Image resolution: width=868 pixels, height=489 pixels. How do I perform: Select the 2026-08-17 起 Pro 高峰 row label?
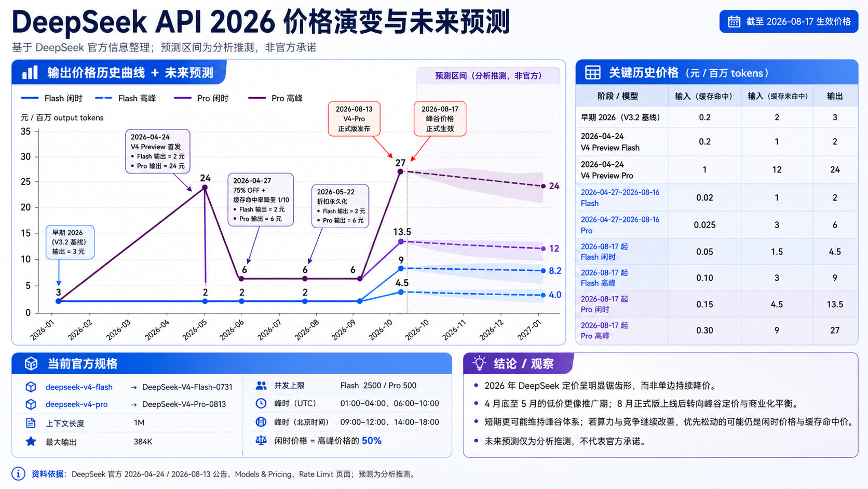[x=604, y=331]
